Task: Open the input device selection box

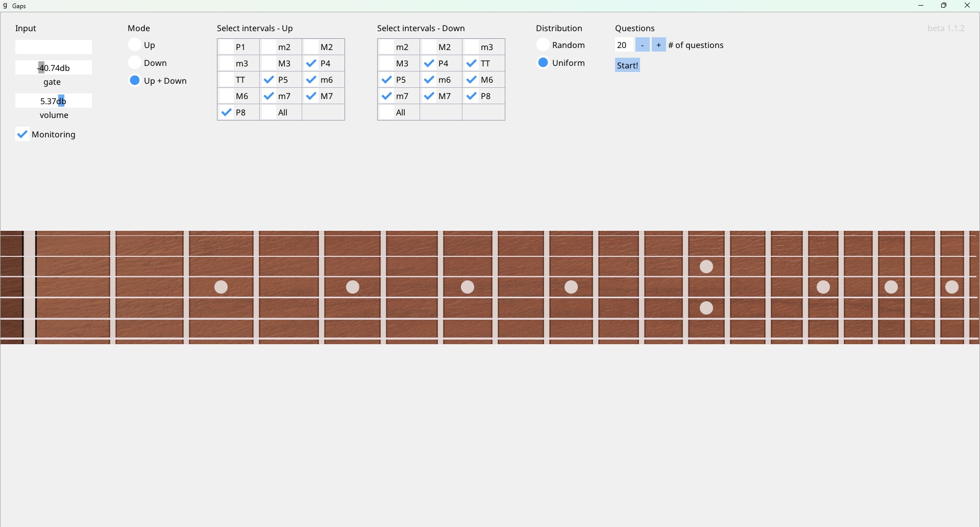Action: [x=54, y=47]
